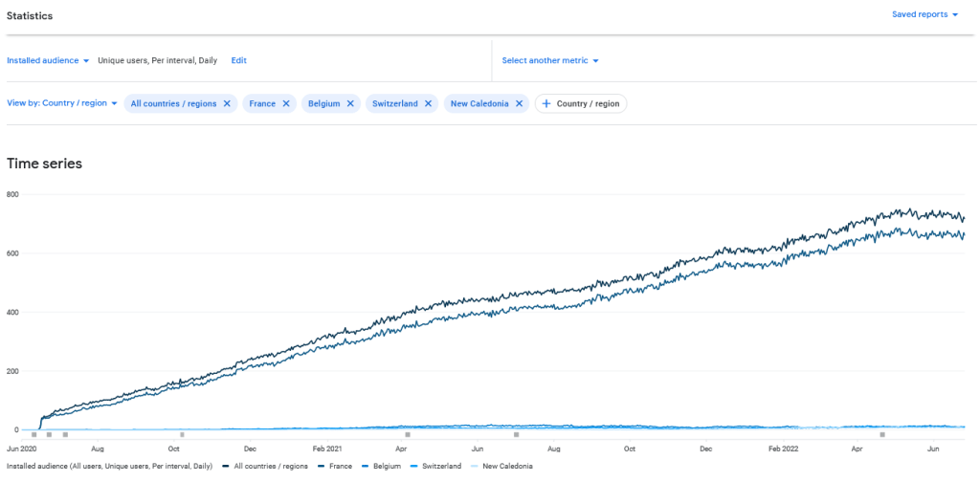Click the event marker below Oct 2020
Image resolution: width=980 pixels, height=482 pixels.
(x=182, y=435)
